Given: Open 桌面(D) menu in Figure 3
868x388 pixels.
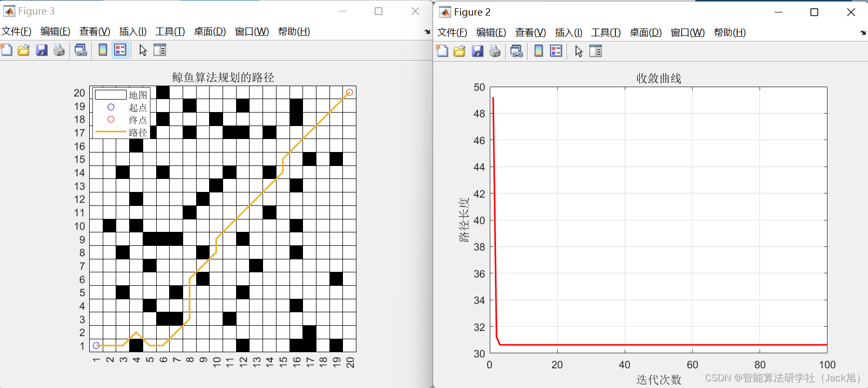Looking at the screenshot, I should (210, 32).
